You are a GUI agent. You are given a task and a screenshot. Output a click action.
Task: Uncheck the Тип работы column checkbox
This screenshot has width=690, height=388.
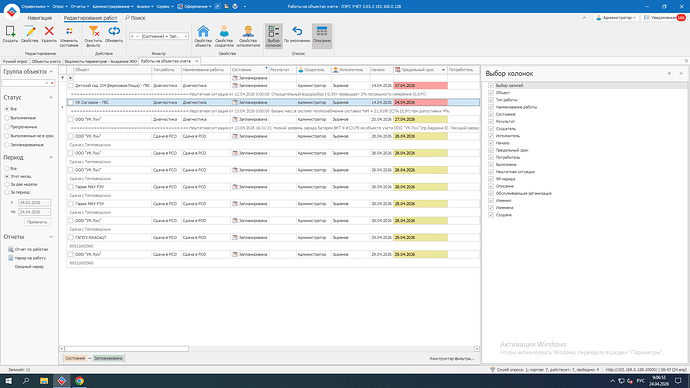(491, 100)
